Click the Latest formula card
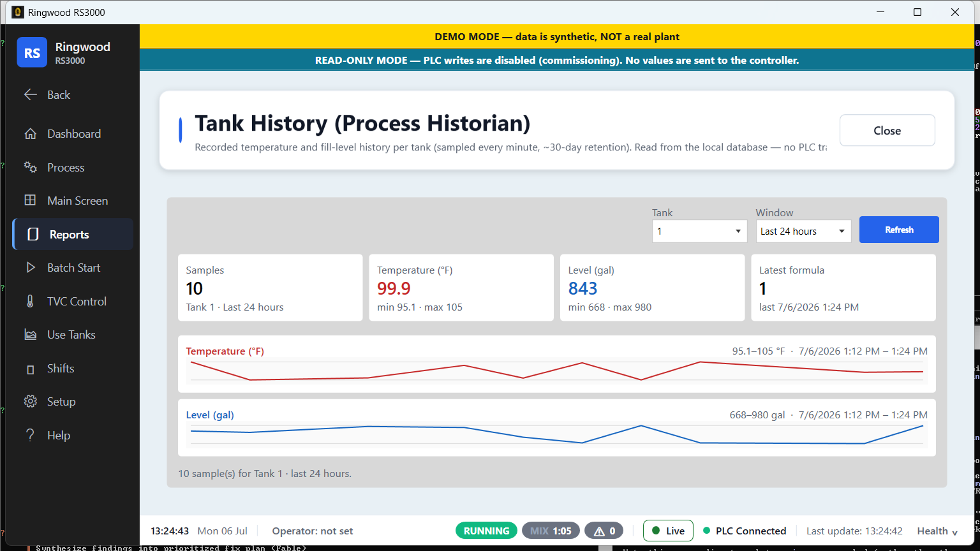Screen dimensions: 980x551 843,288
